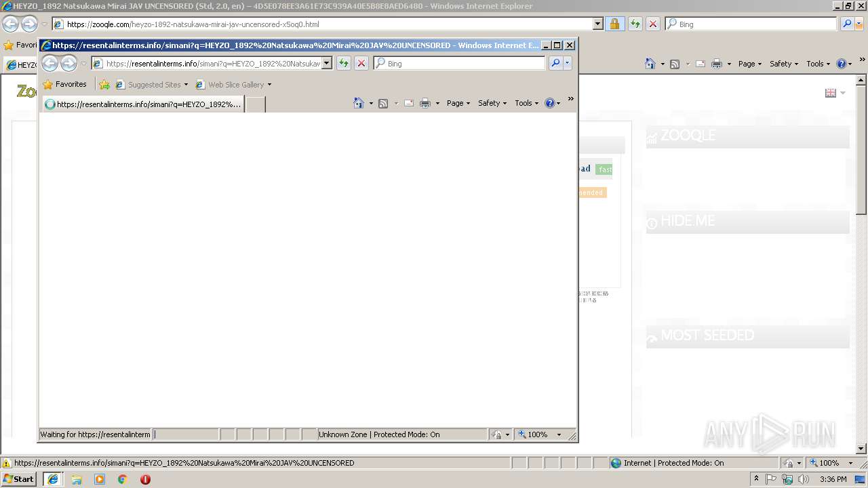Screen dimensions: 868x488
Task: Open Windows Start menu
Action: click(x=18, y=479)
